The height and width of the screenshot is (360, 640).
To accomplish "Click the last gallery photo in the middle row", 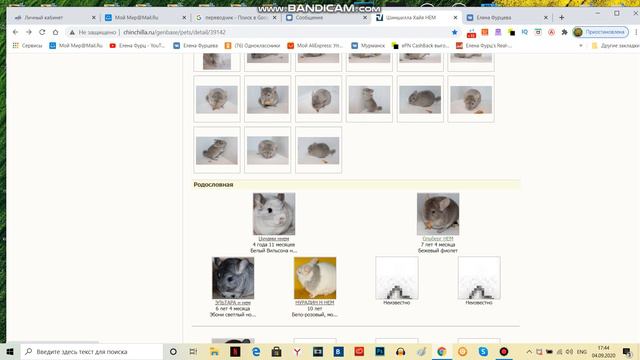I will 471,99.
